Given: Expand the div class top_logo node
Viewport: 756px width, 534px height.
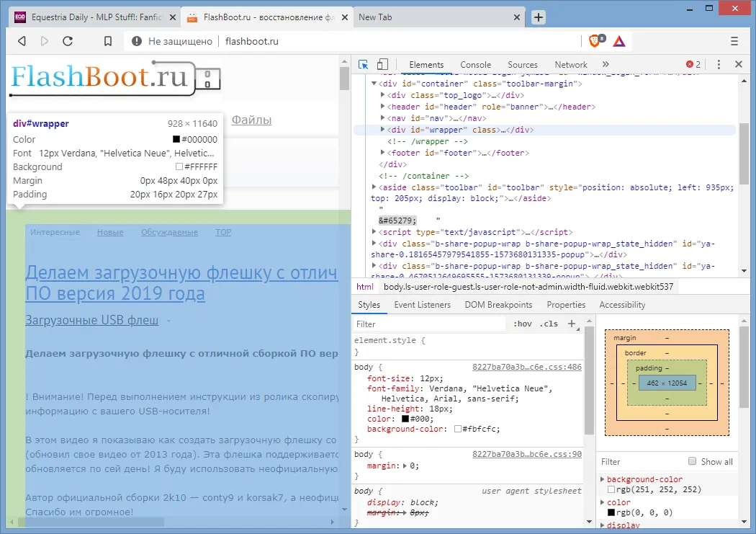Looking at the screenshot, I should point(382,95).
